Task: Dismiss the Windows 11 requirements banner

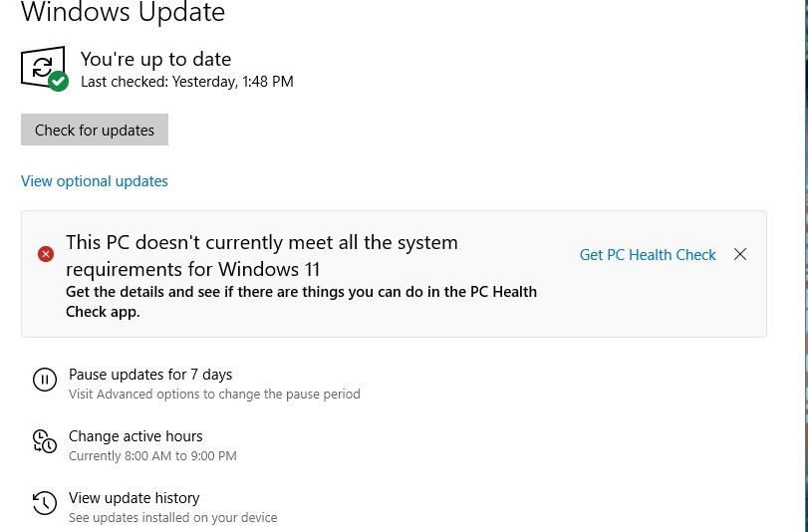Action: click(740, 254)
